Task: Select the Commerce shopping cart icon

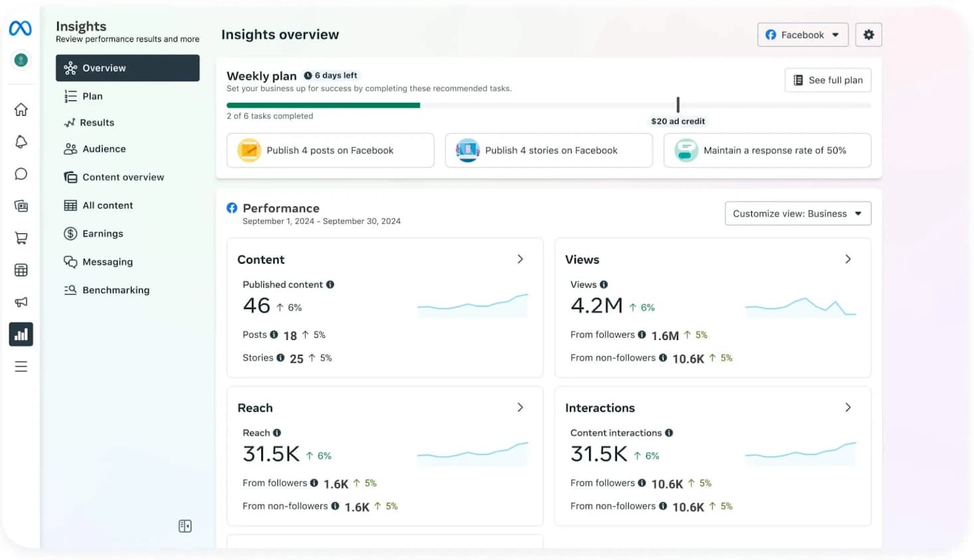Action: point(21,237)
